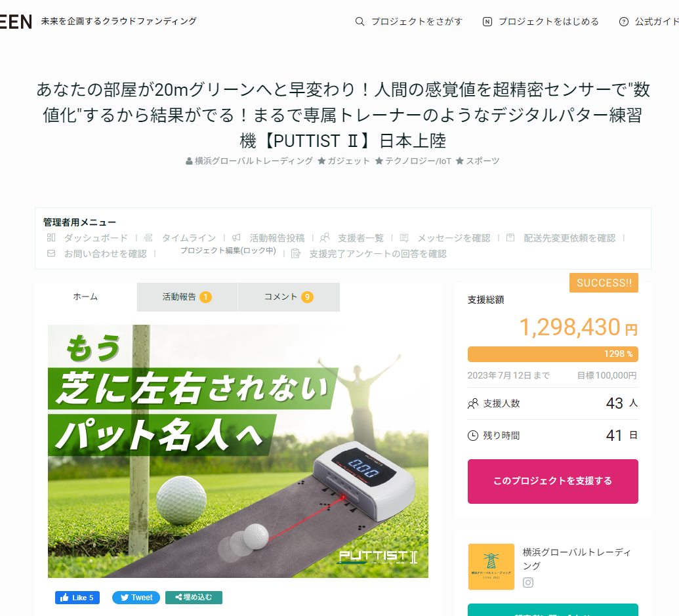Click the ダッシュボード grid icon
Image resolution: width=679 pixels, height=616 pixels.
[51, 237]
